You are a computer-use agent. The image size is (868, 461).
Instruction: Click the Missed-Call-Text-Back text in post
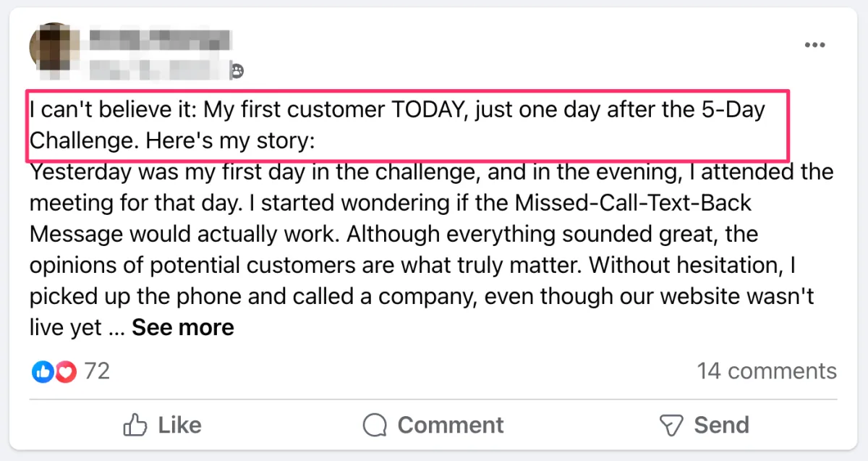(x=632, y=203)
